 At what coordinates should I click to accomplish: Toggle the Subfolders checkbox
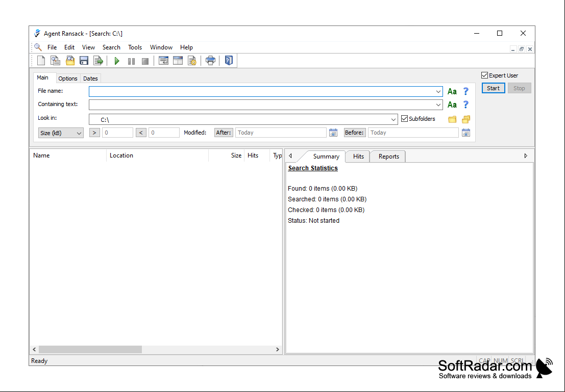pos(404,118)
